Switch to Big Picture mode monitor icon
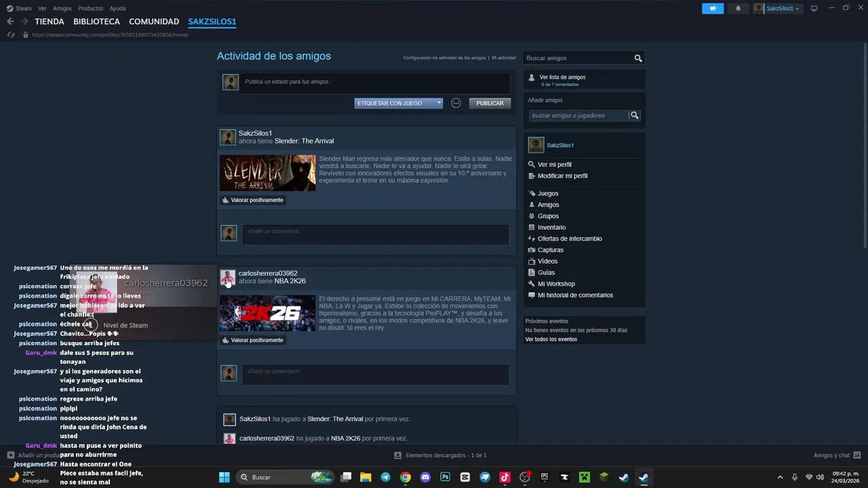This screenshot has width=868, height=488. click(x=814, y=8)
